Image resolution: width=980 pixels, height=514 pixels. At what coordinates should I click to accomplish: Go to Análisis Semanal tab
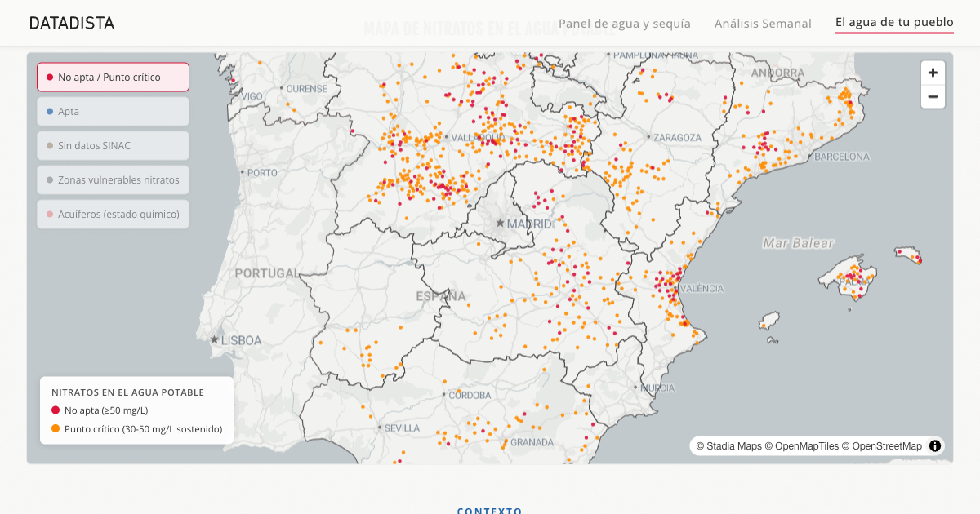(763, 24)
